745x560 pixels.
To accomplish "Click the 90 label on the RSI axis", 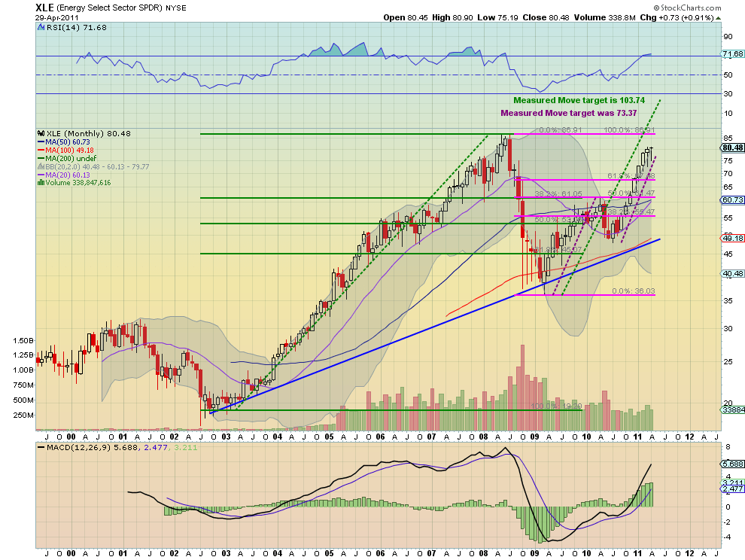I will [x=728, y=37].
